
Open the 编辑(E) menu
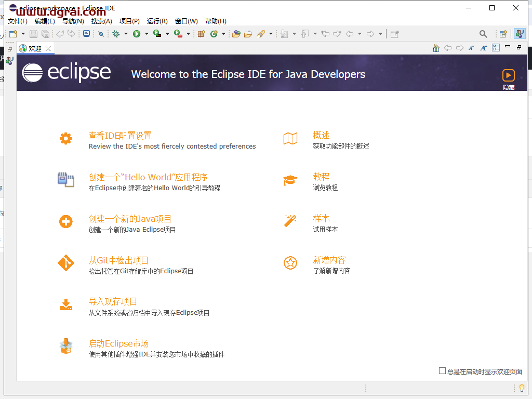tap(45, 21)
